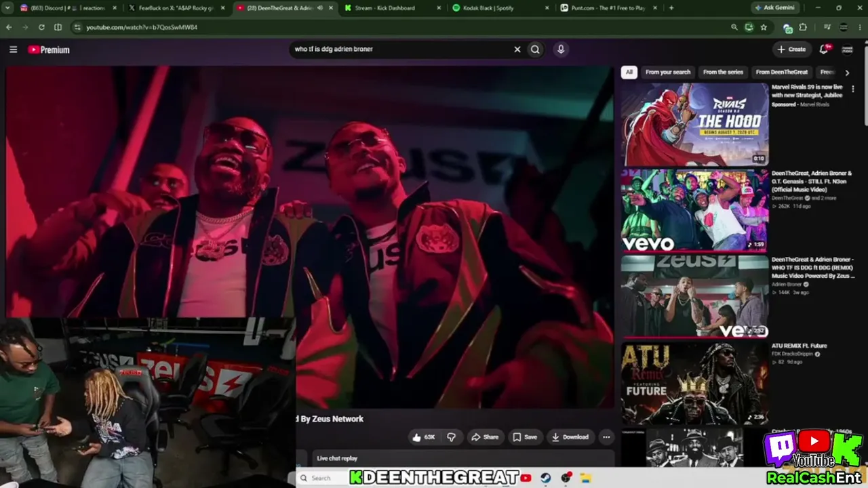
Task: Save the video to a playlist
Action: tap(525, 437)
